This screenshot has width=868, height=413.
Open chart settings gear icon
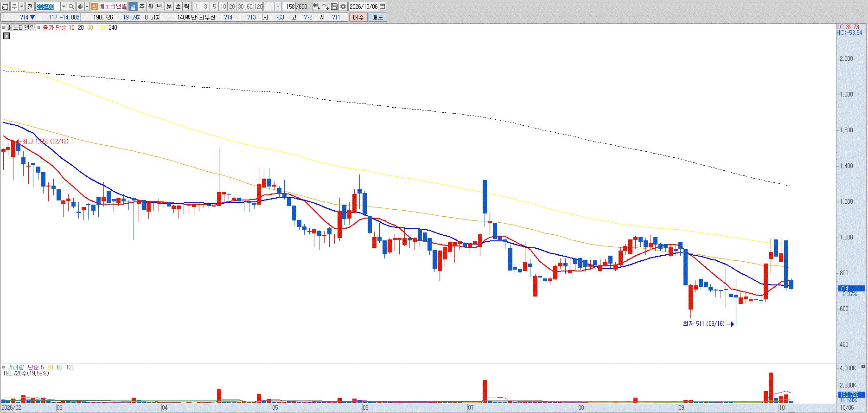343,6
